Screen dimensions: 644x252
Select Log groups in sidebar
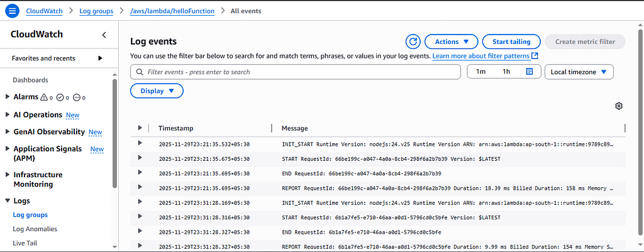pyautogui.click(x=30, y=215)
